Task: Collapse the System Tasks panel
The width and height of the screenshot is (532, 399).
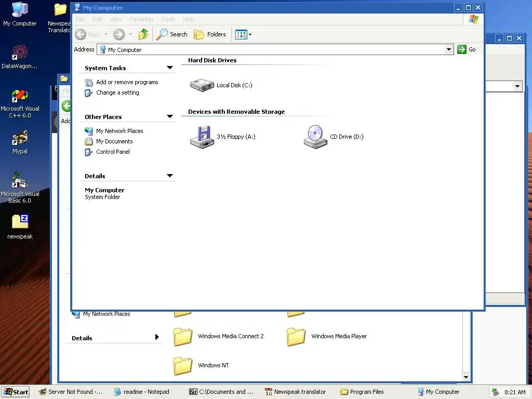Action: click(170, 68)
